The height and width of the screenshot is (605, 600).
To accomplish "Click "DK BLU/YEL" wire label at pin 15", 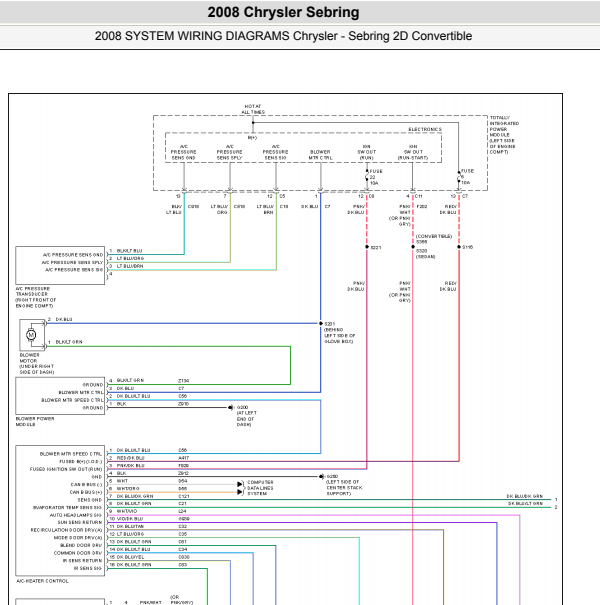I will coord(130,557).
